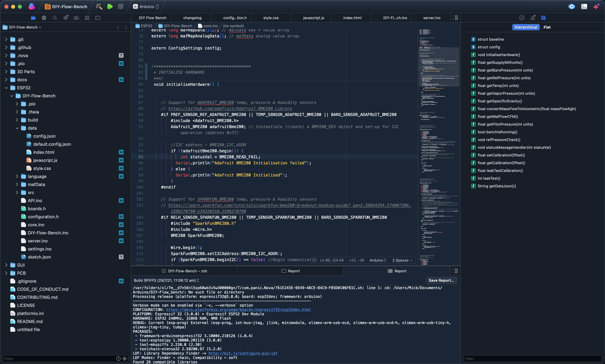This screenshot has width=605, height=364.
Task: Click the preview eye icon in toolbar
Action: pyautogui.click(x=572, y=7)
